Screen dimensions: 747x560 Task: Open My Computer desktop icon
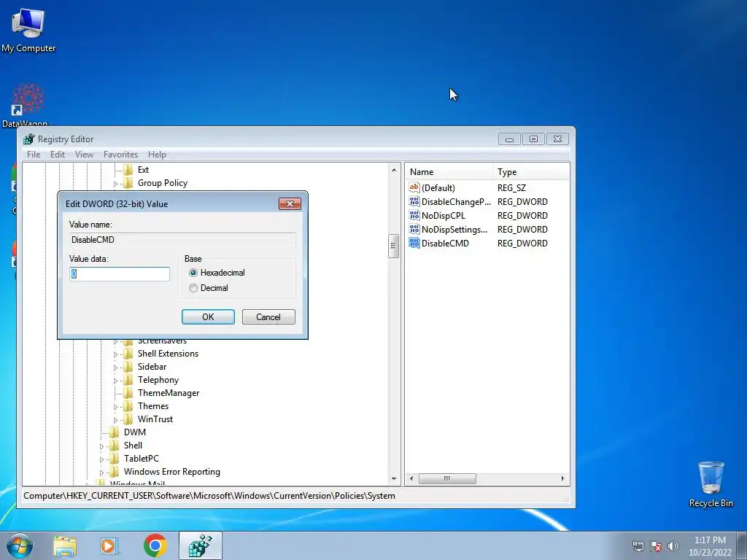click(x=28, y=29)
